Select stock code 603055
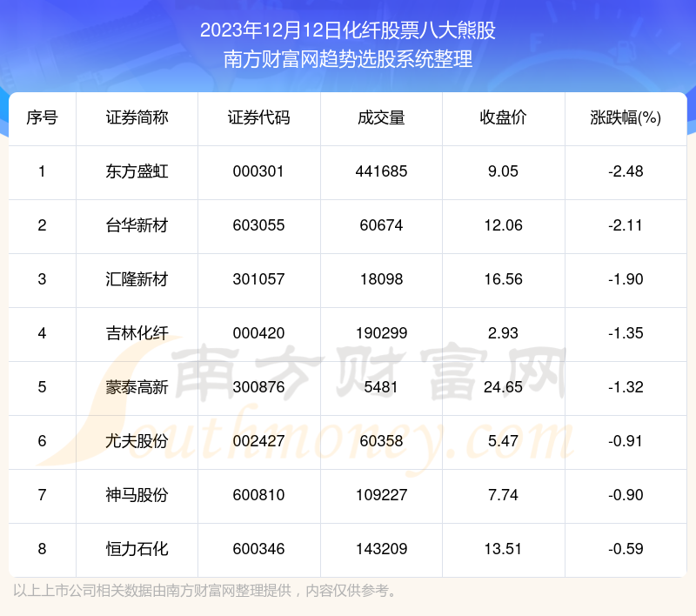 pos(258,225)
